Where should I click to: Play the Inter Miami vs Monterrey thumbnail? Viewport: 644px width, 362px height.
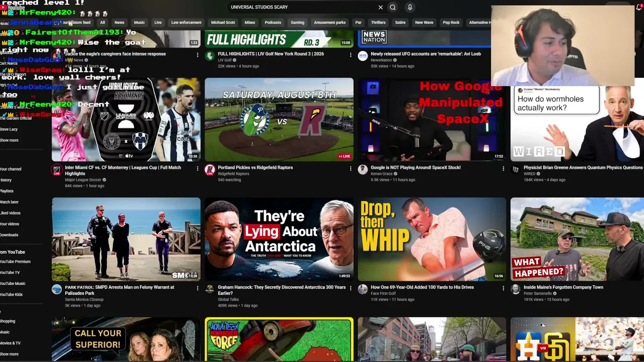pos(126,119)
